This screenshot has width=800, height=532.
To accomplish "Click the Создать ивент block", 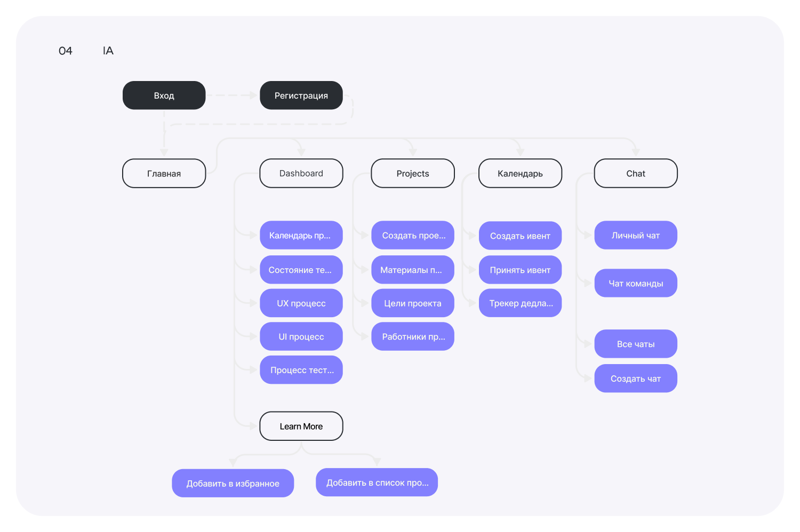I will [x=520, y=236].
